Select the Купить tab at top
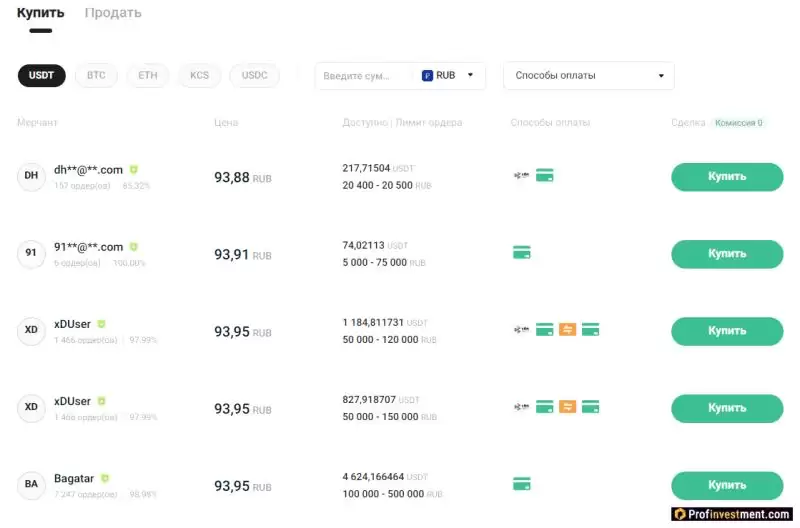Image resolution: width=800 pixels, height=528 pixels. pyautogui.click(x=40, y=14)
